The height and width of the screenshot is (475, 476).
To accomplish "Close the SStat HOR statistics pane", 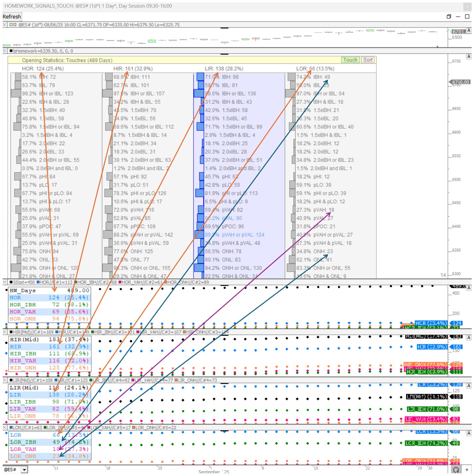I will pyautogui.click(x=5, y=282).
